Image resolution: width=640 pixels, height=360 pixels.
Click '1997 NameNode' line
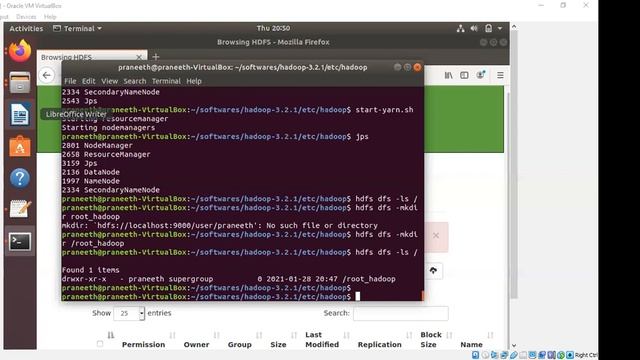91,181
